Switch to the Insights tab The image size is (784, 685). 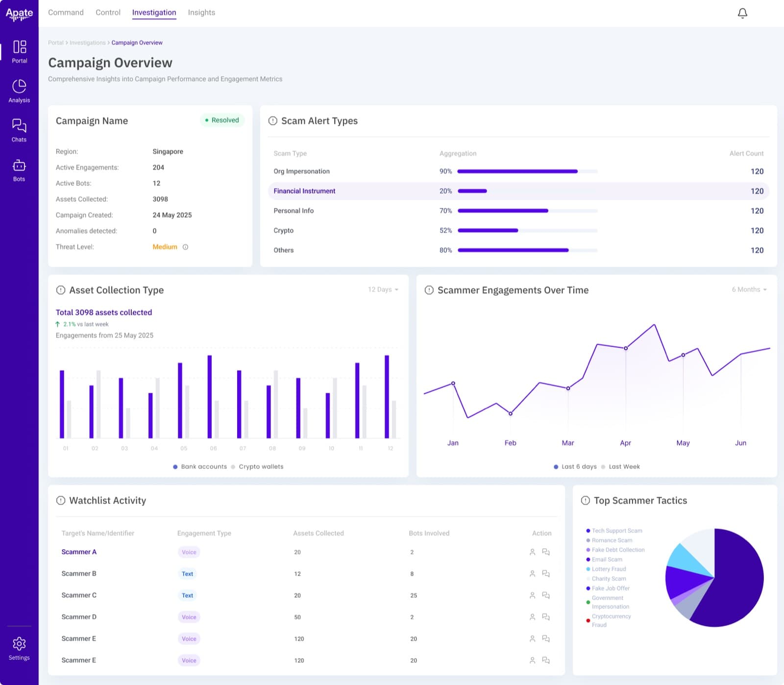pos(201,12)
